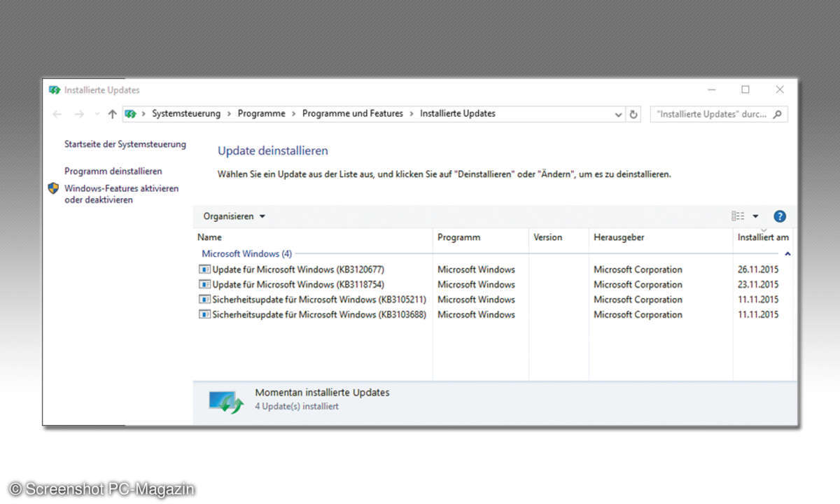This screenshot has width=840, height=504.
Task: Click the search magnifier icon
Action: [x=777, y=114]
